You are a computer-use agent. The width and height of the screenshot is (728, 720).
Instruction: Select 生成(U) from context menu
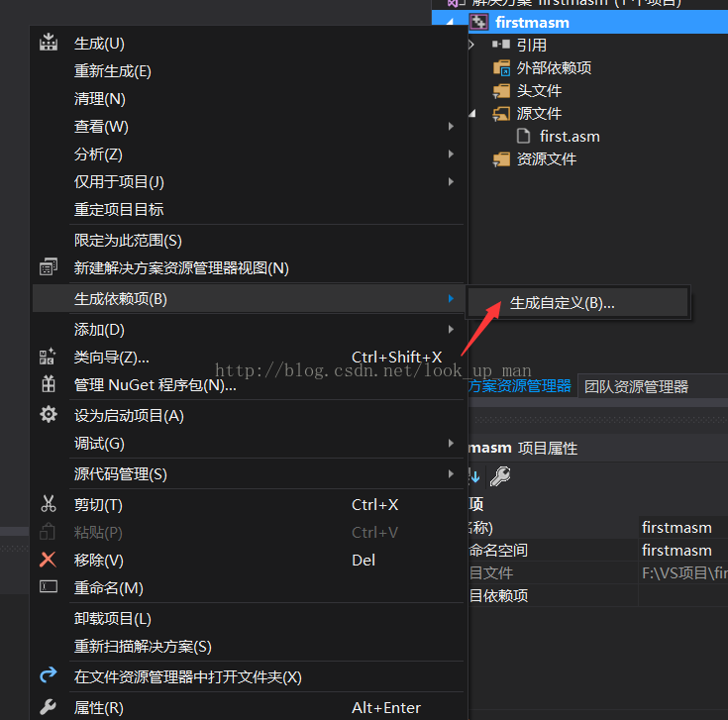pyautogui.click(x=250, y=44)
